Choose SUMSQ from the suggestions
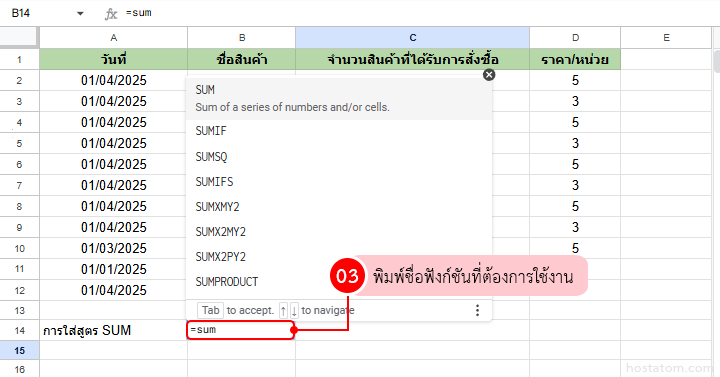This screenshot has height=377, width=720. (x=339, y=157)
